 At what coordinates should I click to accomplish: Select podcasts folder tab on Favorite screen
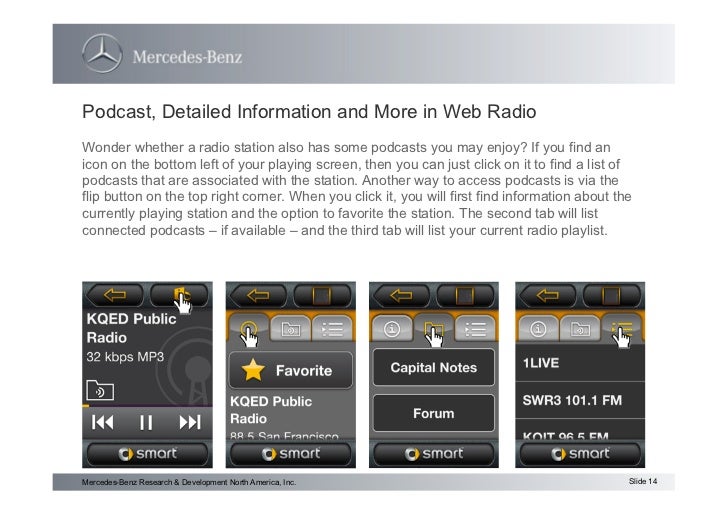290,328
